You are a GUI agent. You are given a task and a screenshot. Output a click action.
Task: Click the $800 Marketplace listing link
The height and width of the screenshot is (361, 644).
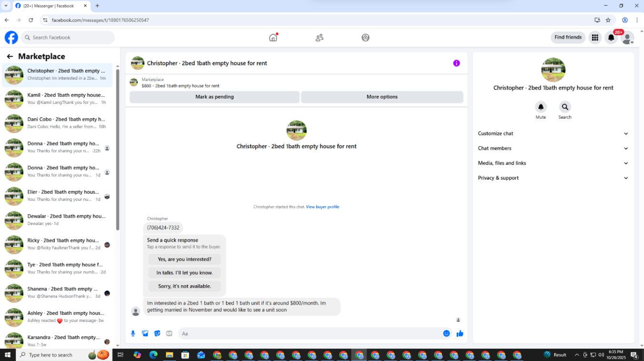(181, 86)
